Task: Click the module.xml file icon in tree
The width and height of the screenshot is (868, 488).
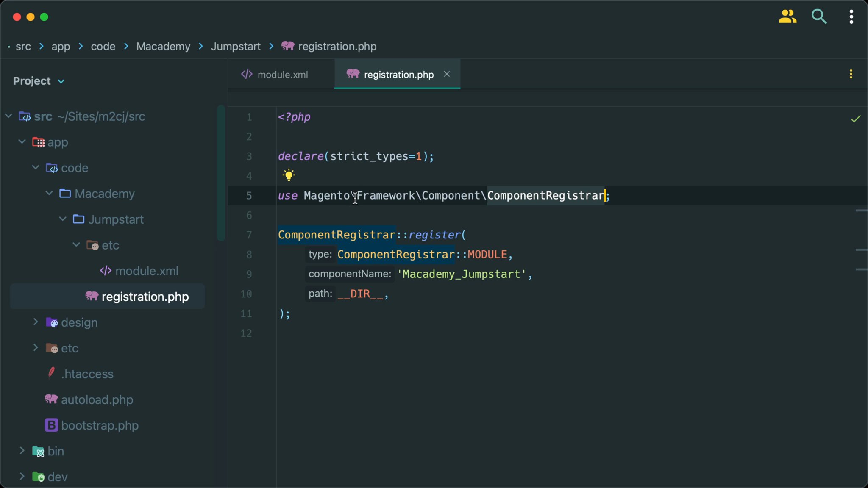Action: click(106, 271)
